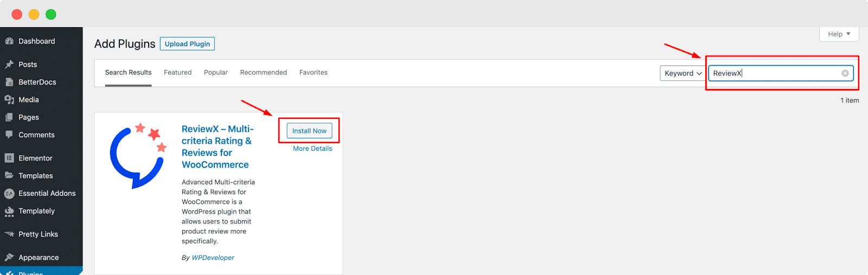Click the yellow minimize window button
Viewport: 868px width, 275px height.
tap(34, 14)
